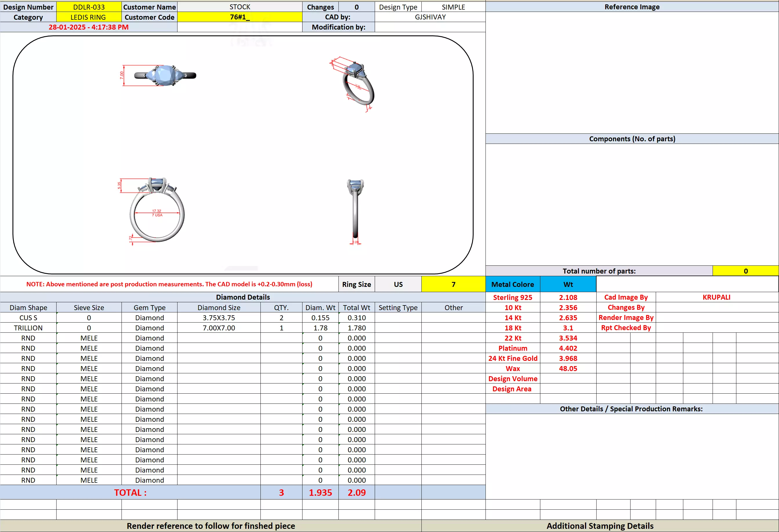Select the customer code cell 76#1_
The image size is (779, 532).
pyautogui.click(x=239, y=17)
